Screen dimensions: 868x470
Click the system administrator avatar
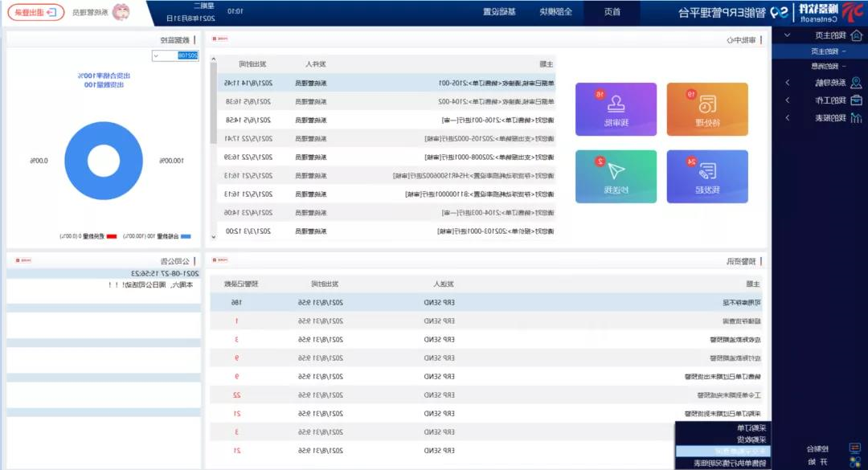[120, 12]
